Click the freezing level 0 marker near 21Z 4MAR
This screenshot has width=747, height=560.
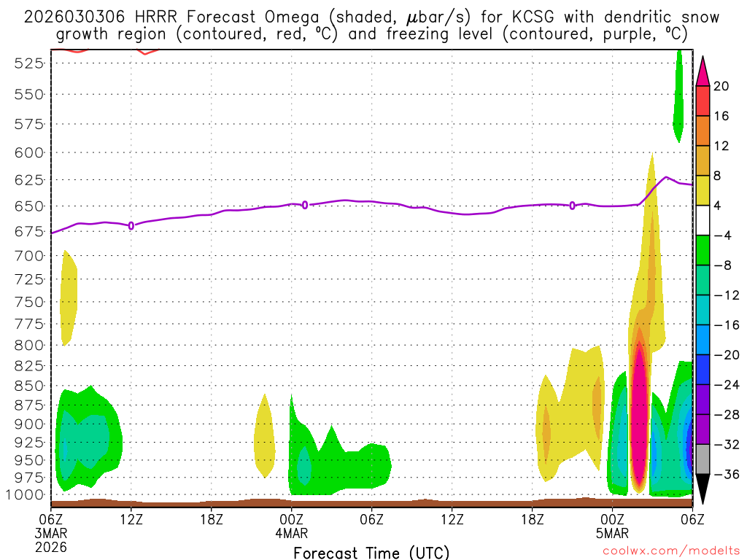572,206
